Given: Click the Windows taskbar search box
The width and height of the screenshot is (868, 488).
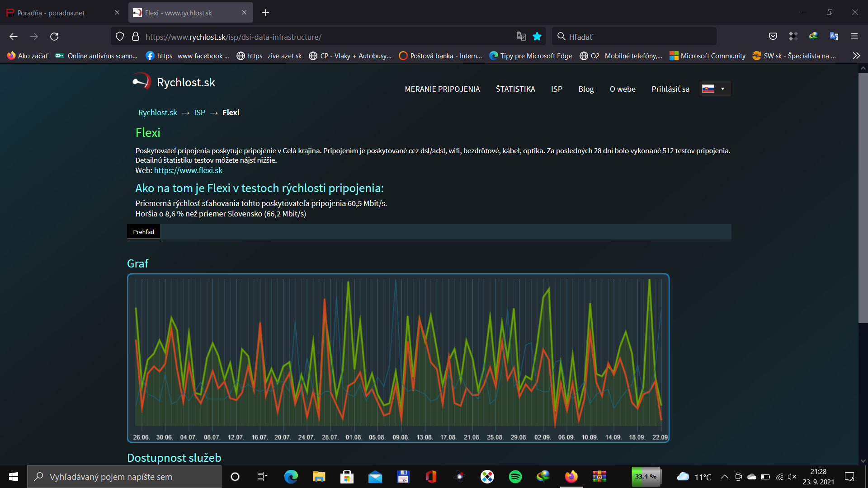Looking at the screenshot, I should (124, 477).
